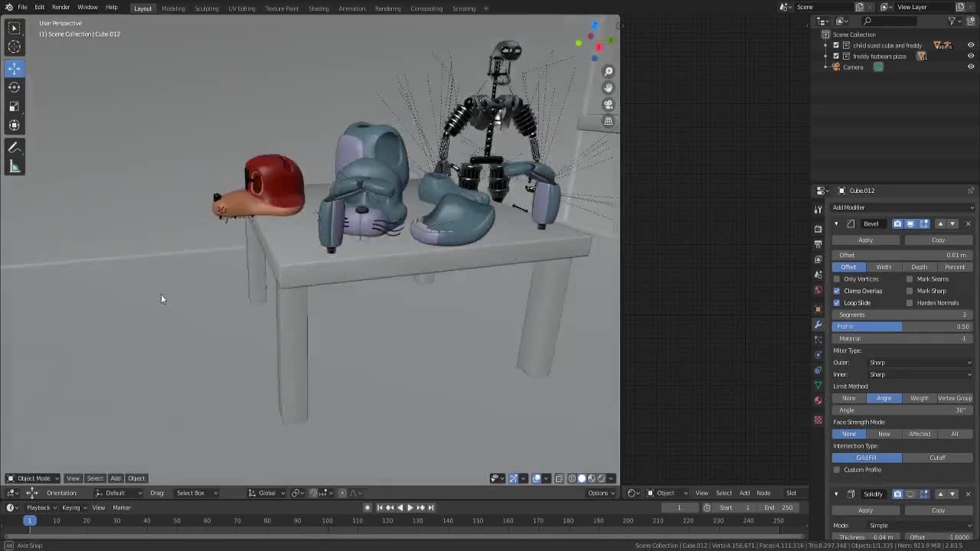Viewport: 980px width, 551px height.
Task: Open the Material properties tab
Action: click(818, 400)
